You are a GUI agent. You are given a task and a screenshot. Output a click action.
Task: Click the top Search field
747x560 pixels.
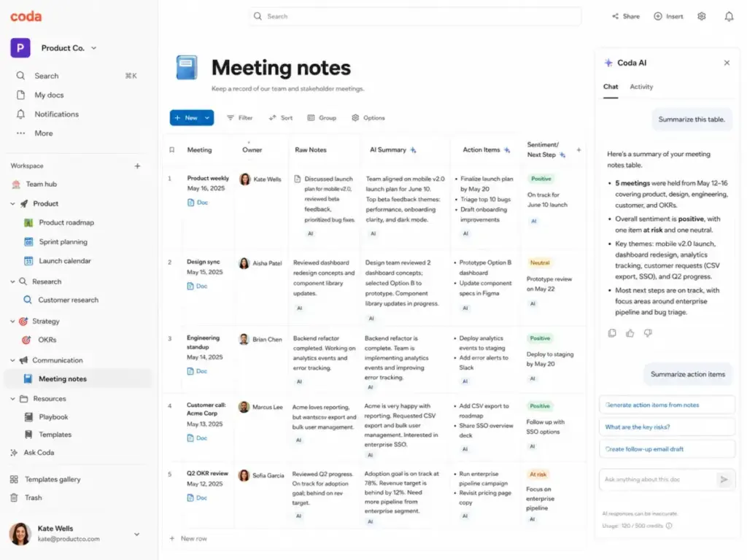tap(414, 16)
